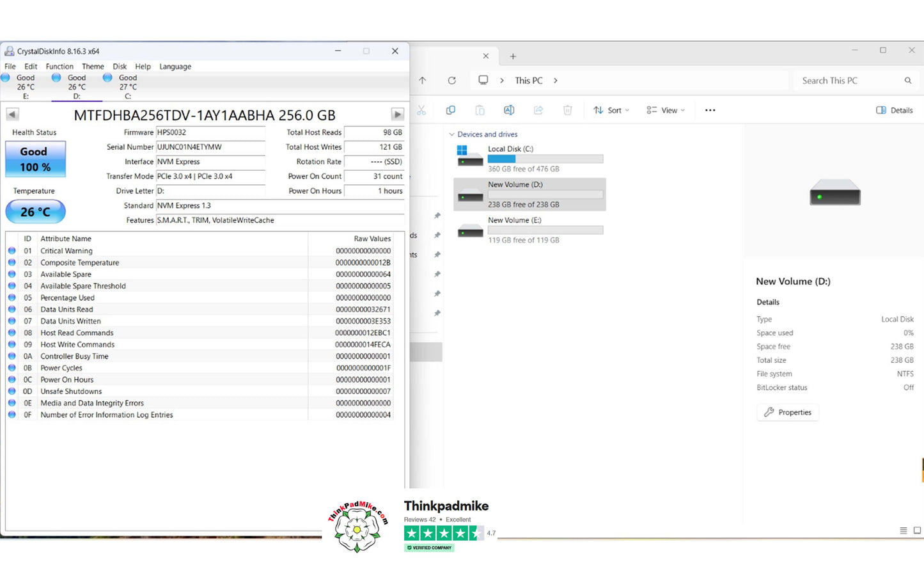
Task: Click the search magnifier icon
Action: (908, 81)
